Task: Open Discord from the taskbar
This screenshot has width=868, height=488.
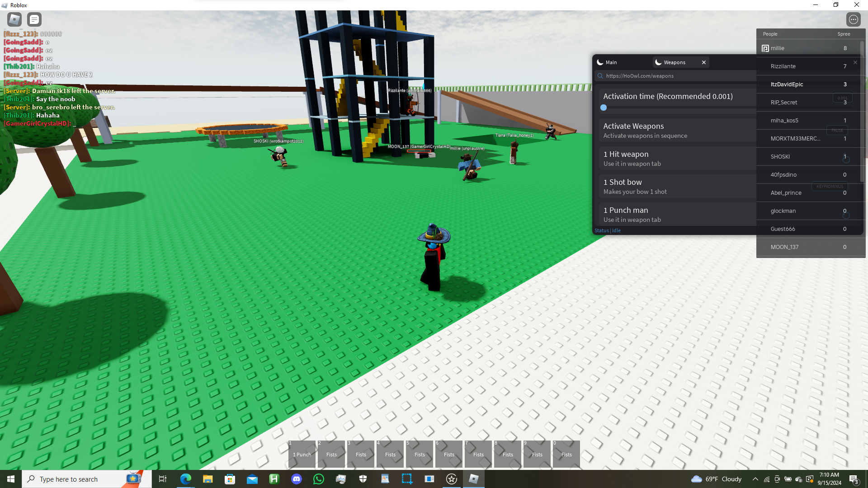Action: click(x=296, y=479)
